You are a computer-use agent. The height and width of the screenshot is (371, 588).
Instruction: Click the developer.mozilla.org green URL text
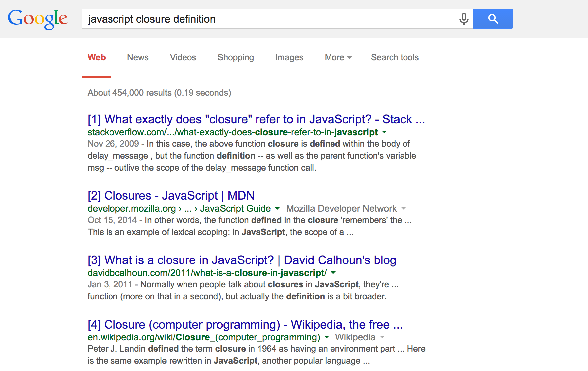click(x=179, y=208)
